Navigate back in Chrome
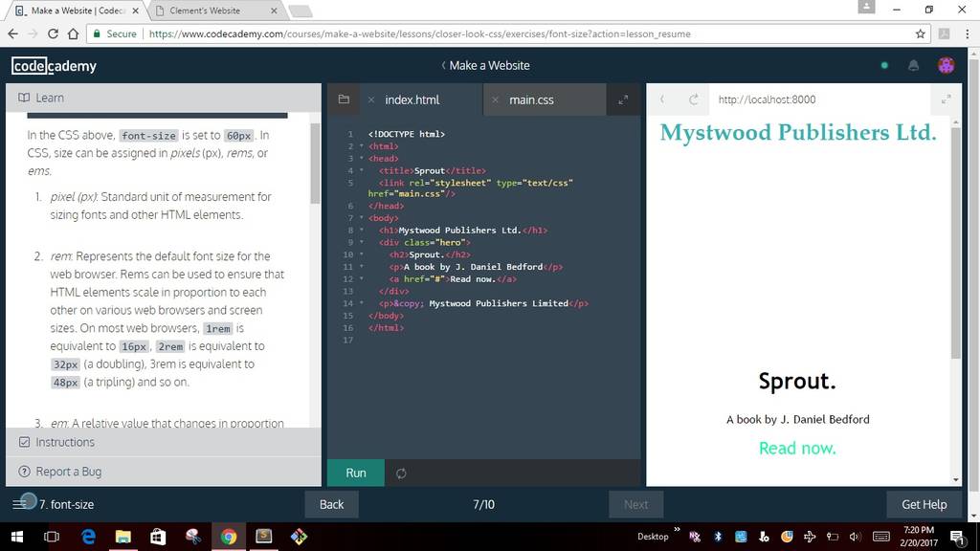 (x=13, y=33)
